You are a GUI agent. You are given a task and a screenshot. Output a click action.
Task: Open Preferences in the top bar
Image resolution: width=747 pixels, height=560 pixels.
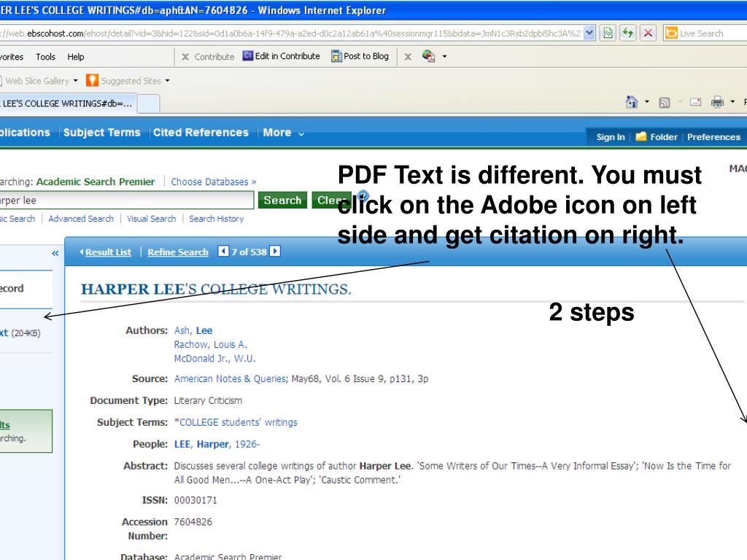pyautogui.click(x=713, y=137)
